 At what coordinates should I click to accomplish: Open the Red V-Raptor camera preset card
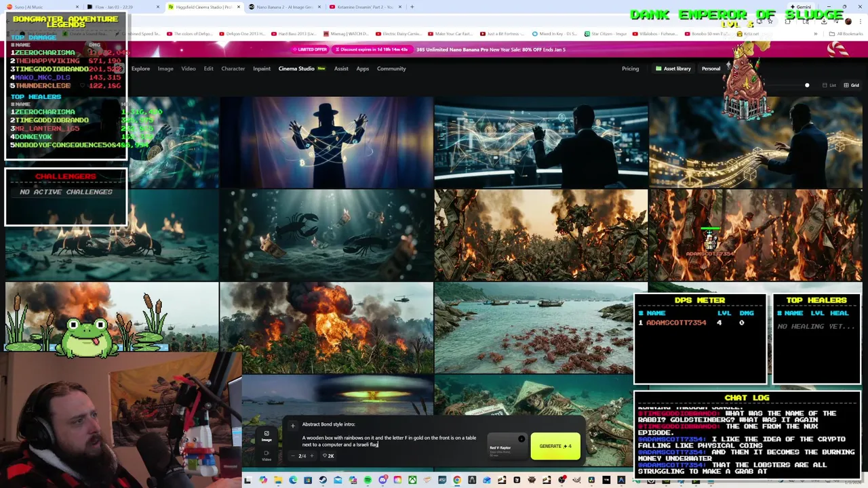(507, 446)
